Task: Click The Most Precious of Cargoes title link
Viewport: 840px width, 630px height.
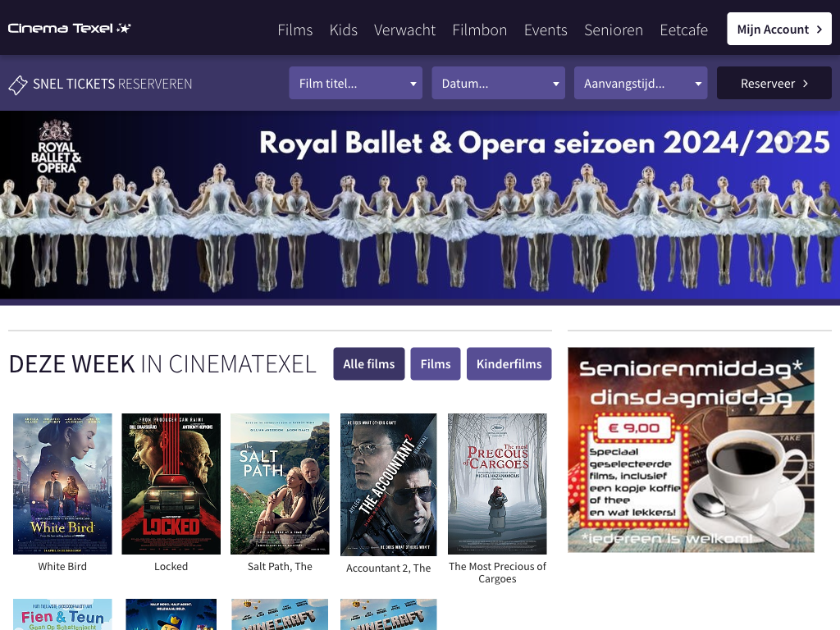Action: (x=497, y=573)
